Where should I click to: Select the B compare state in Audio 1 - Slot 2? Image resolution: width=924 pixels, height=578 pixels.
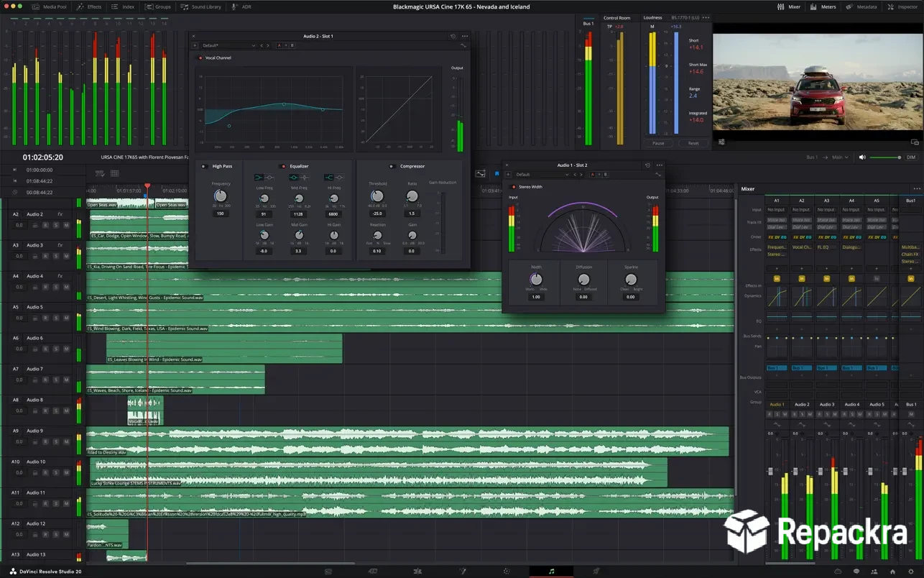tap(605, 175)
